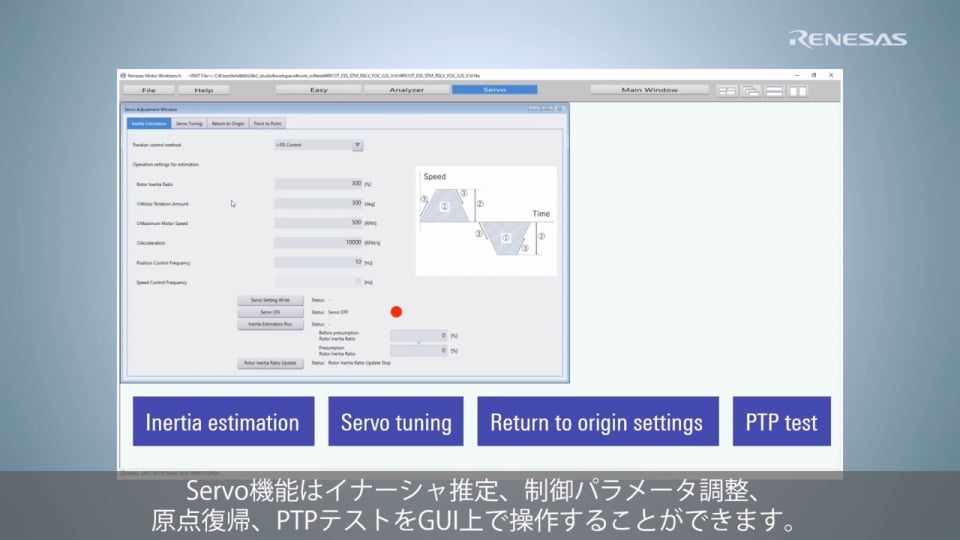Click the red Servo OFF status indicator
The image size is (960, 540).
pos(396,312)
